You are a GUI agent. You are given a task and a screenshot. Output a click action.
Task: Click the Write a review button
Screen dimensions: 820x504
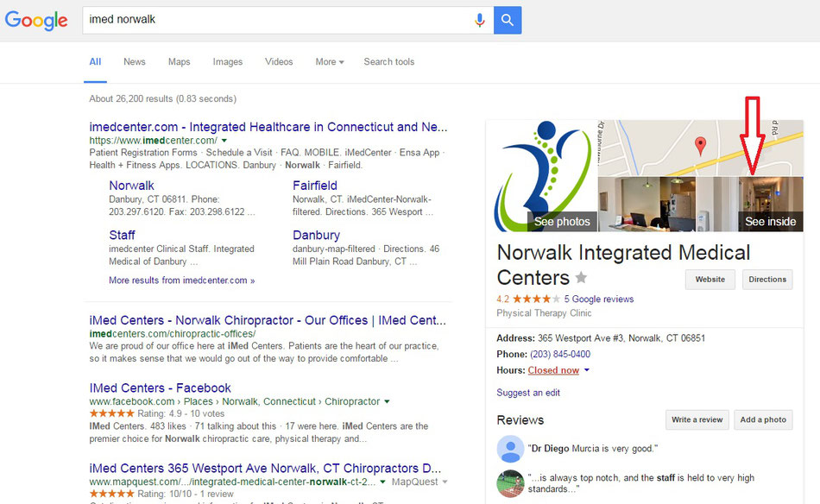click(x=697, y=419)
